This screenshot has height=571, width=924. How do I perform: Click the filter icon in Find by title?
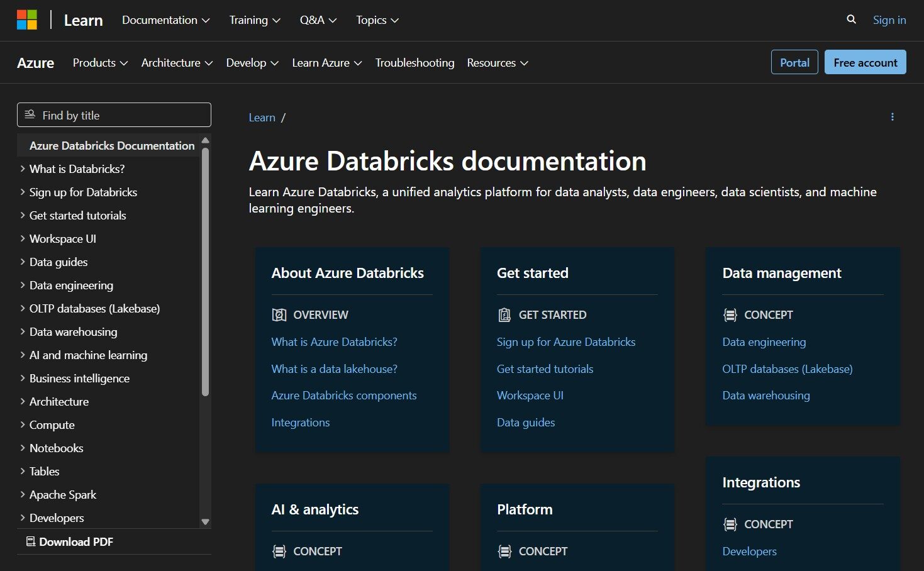click(30, 115)
